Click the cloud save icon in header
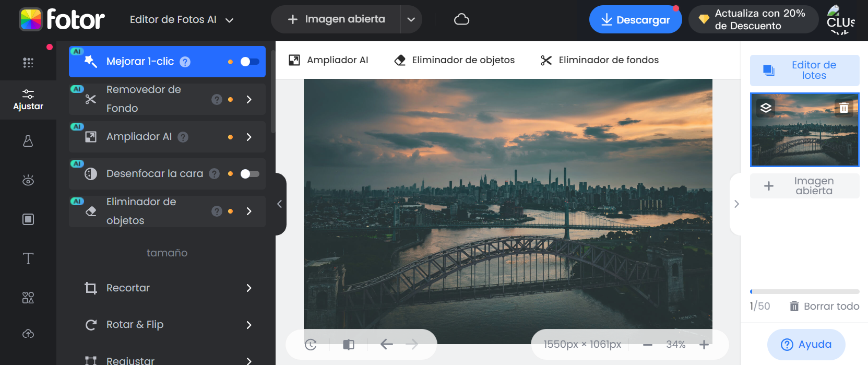The height and width of the screenshot is (365, 868). (x=461, y=19)
